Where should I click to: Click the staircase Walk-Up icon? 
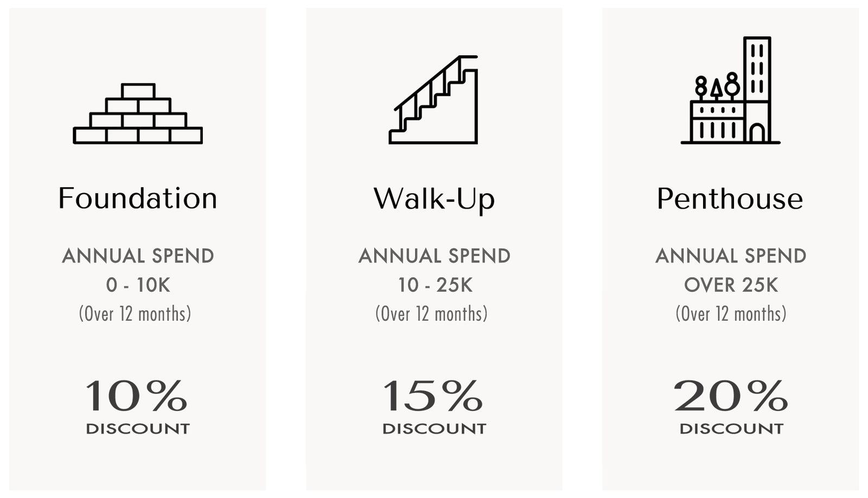point(434,100)
